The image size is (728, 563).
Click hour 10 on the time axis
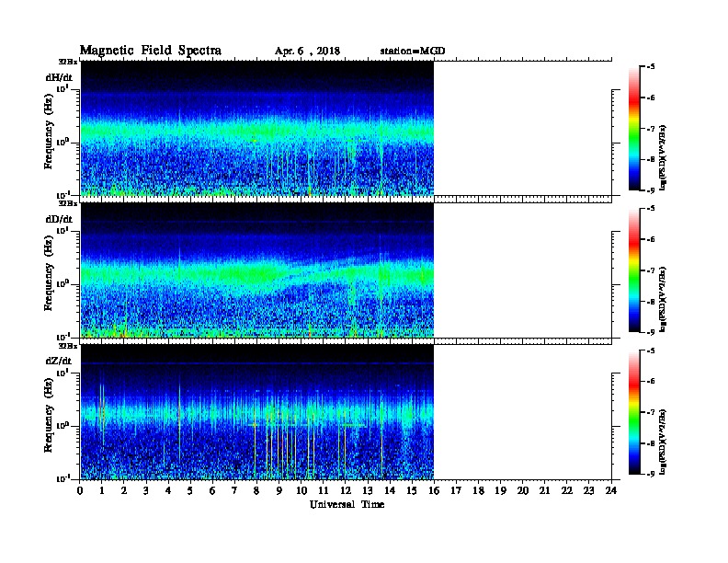[x=301, y=491]
